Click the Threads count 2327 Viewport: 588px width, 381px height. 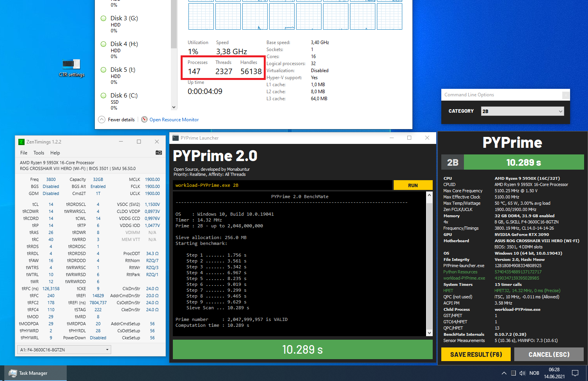tap(224, 71)
